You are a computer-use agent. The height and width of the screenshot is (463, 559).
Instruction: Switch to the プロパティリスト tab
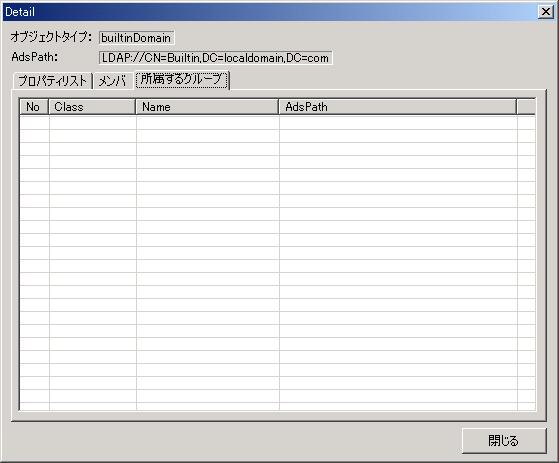(52, 81)
